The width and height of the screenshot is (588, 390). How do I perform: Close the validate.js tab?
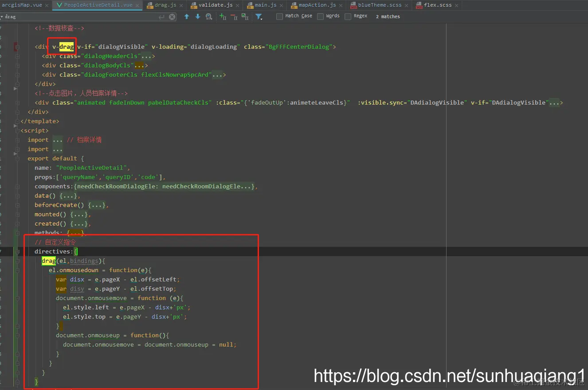coord(237,5)
